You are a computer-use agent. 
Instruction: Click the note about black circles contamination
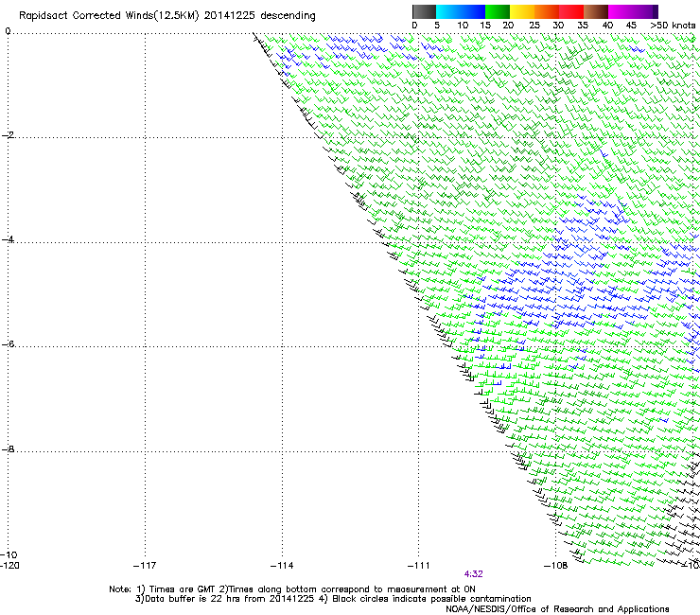[x=431, y=599]
